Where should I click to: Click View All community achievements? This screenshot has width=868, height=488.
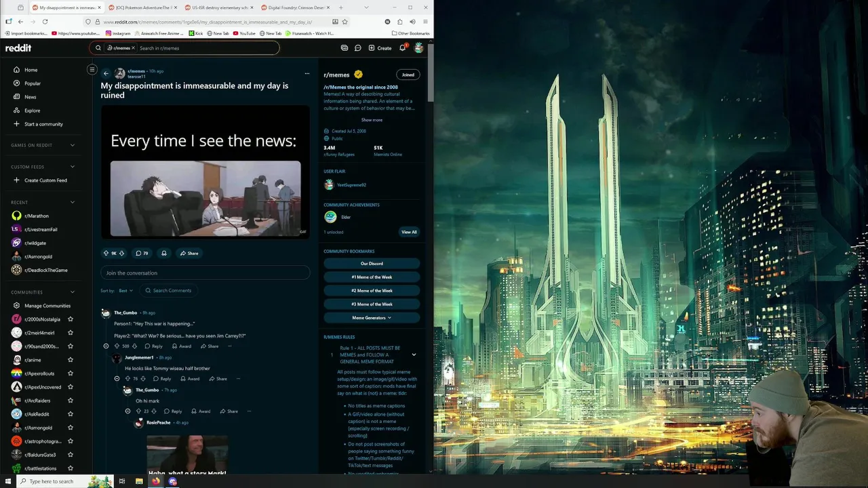tap(409, 232)
